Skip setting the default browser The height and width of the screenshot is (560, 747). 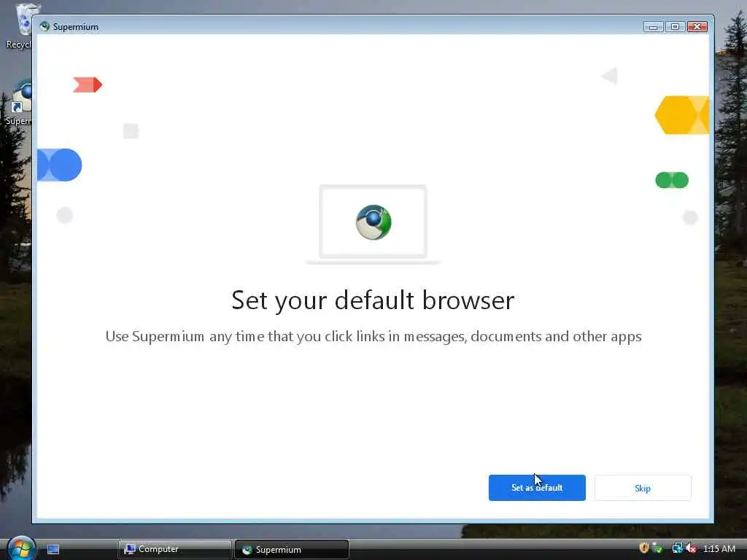pyautogui.click(x=643, y=488)
